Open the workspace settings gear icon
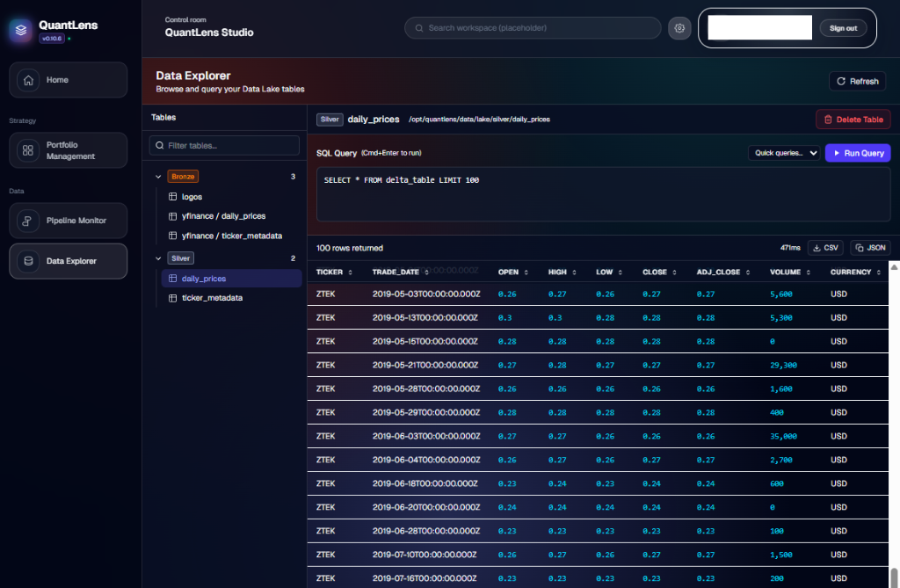 679,27
